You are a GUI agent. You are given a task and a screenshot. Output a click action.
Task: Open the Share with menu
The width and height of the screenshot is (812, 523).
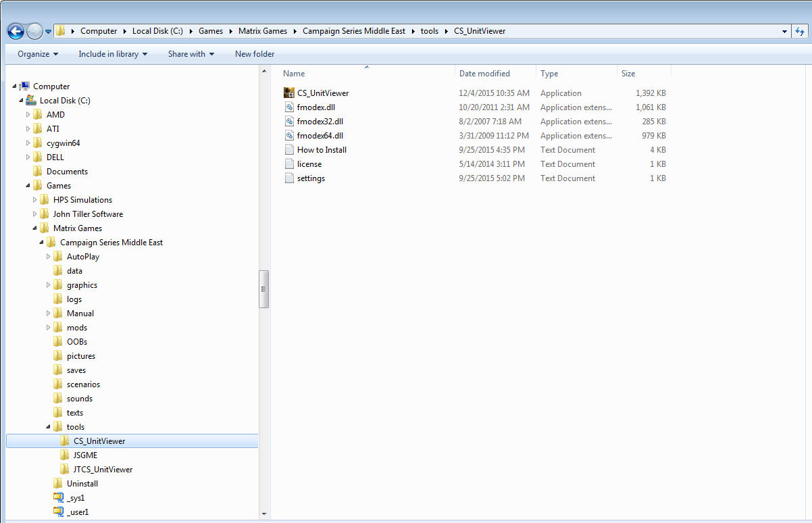point(191,54)
